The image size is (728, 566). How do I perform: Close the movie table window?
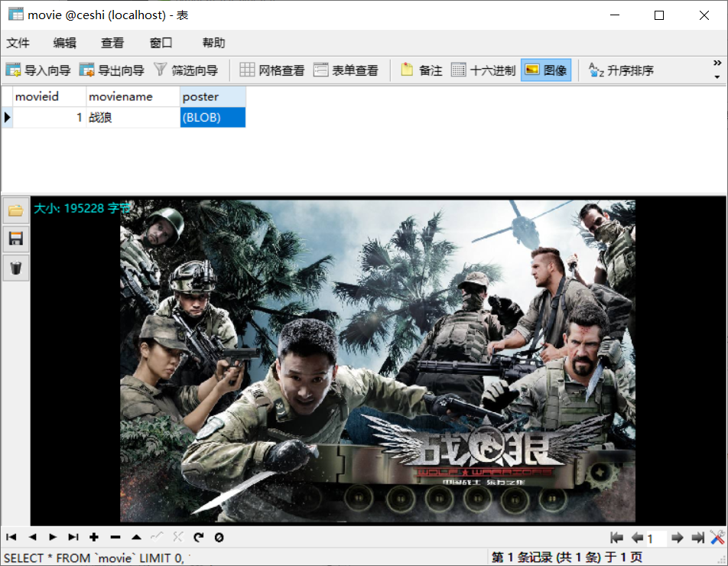coord(704,15)
